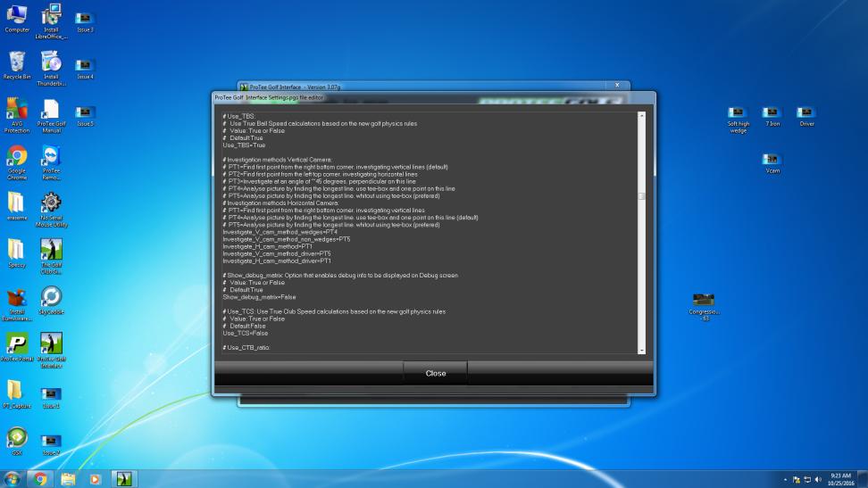Screen dimensions: 868x488
Task: Click the '# Use_CTB_ratio:' comment line
Action: (246, 347)
